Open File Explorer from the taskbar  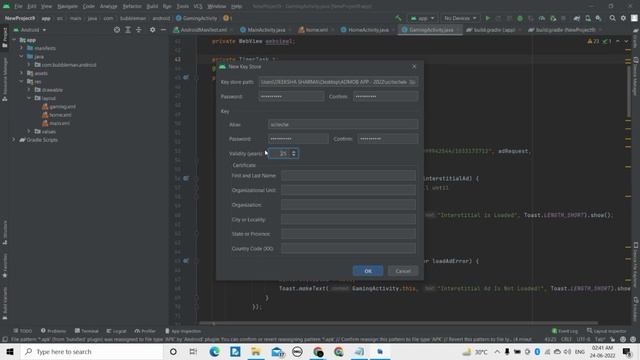(x=256, y=351)
